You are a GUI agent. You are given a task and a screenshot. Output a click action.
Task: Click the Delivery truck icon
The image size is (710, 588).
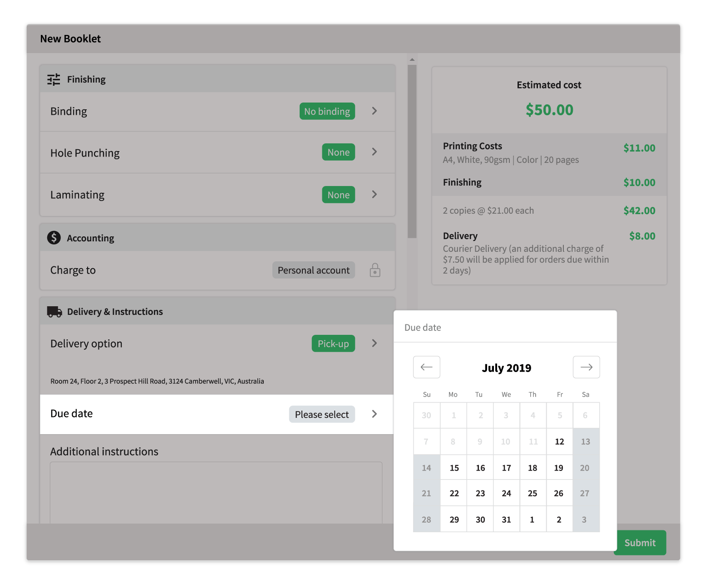54,312
